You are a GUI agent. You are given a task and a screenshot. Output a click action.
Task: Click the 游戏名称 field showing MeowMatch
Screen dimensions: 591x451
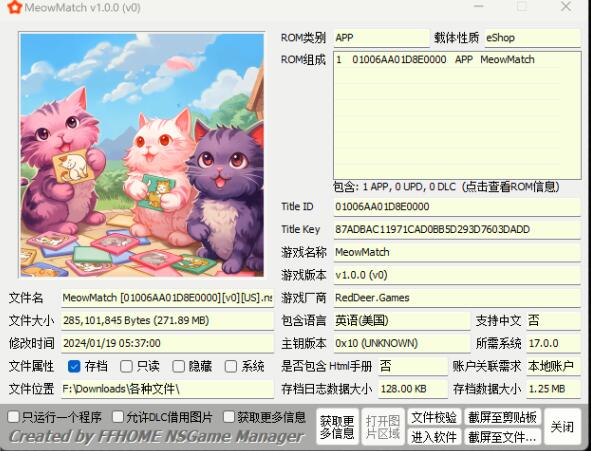tap(457, 252)
